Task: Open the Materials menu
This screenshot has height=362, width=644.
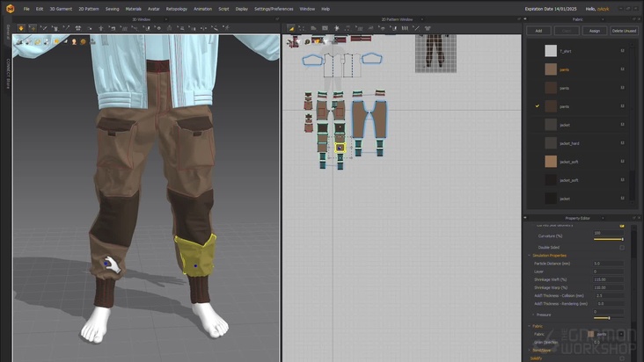Action: point(133,9)
